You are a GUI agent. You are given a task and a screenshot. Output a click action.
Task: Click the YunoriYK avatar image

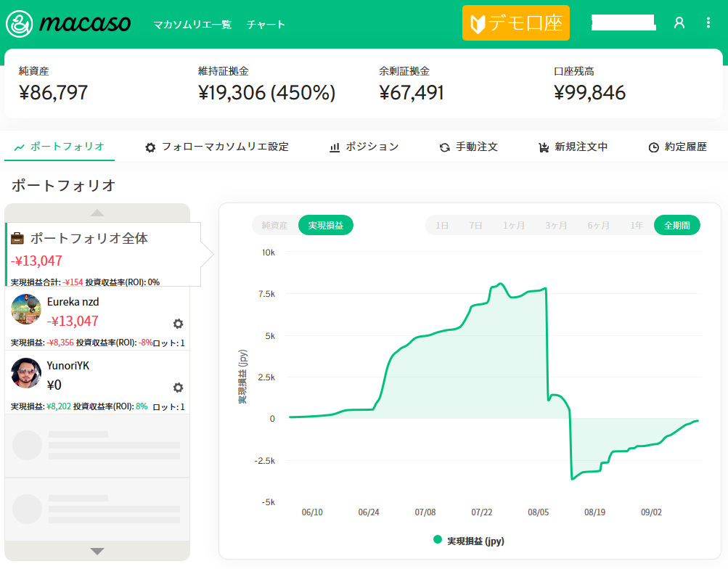(x=26, y=373)
